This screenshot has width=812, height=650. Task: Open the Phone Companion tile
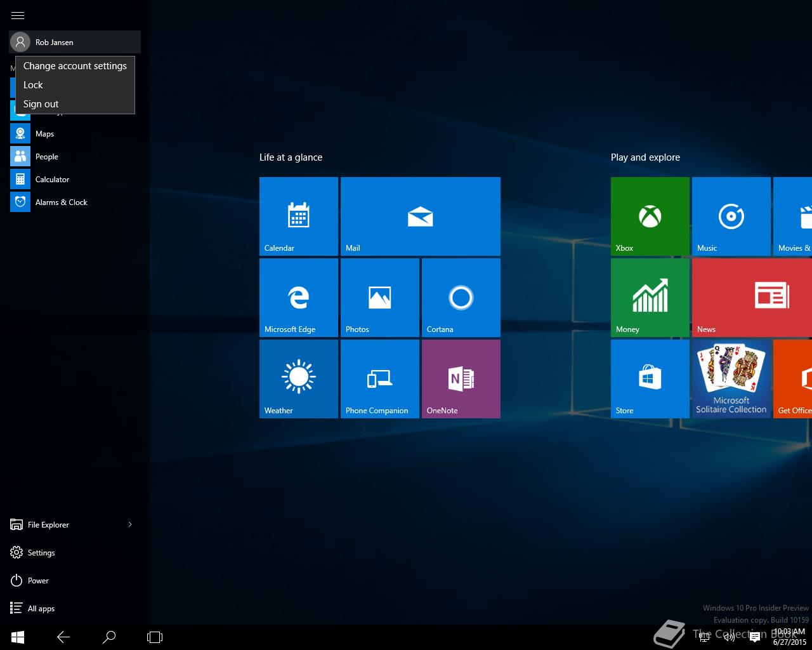(380, 379)
